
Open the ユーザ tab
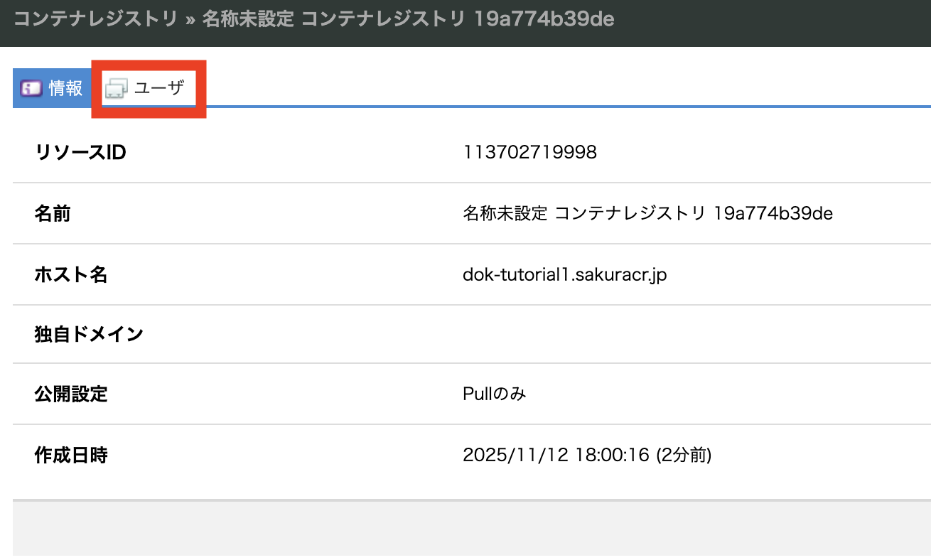tap(158, 89)
